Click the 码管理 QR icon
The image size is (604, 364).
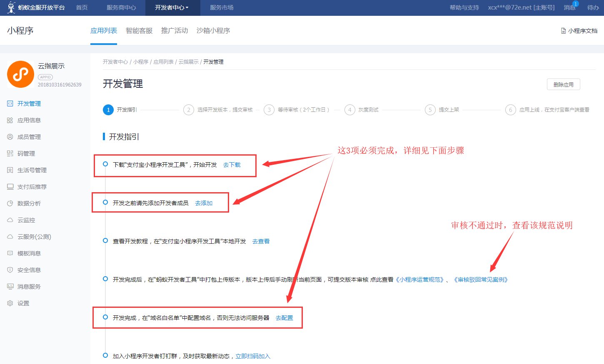pyautogui.click(x=10, y=154)
